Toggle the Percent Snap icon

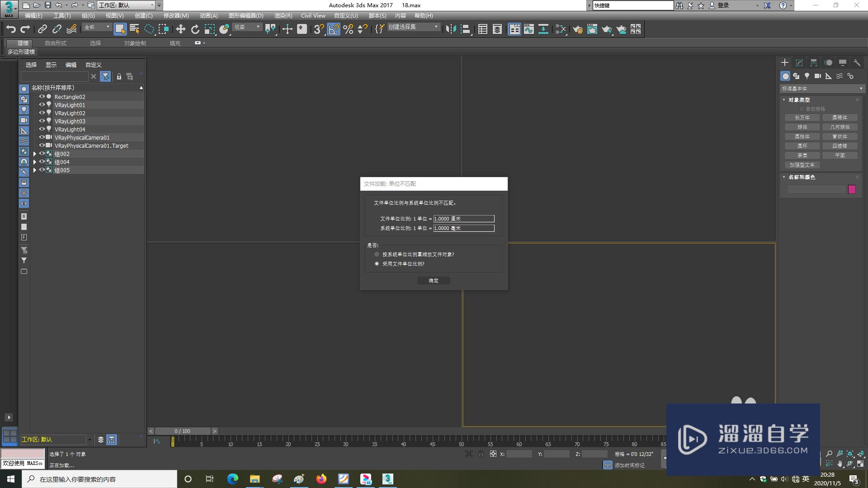pyautogui.click(x=348, y=29)
